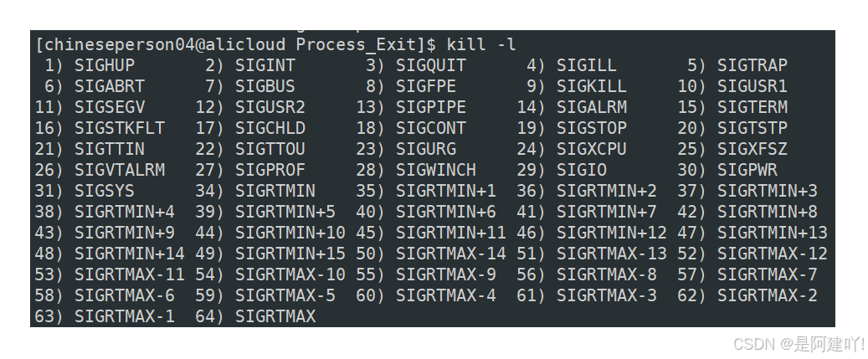Click the SIGWINCH signal text
868x359 pixels.
point(435,170)
